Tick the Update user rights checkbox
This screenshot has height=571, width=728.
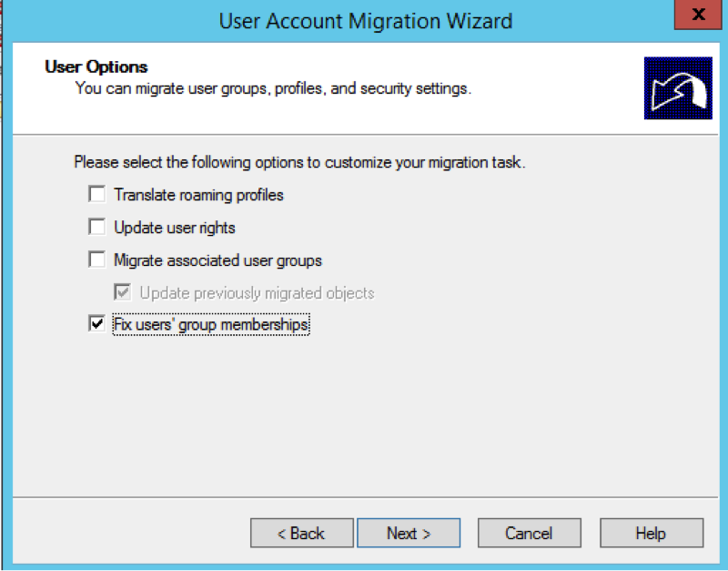coord(96,227)
